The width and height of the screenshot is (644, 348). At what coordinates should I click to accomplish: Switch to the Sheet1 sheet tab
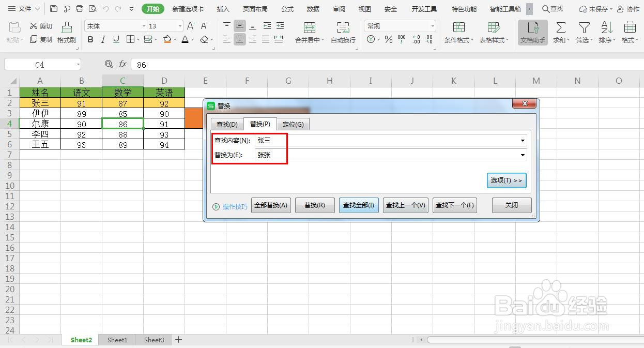point(117,340)
